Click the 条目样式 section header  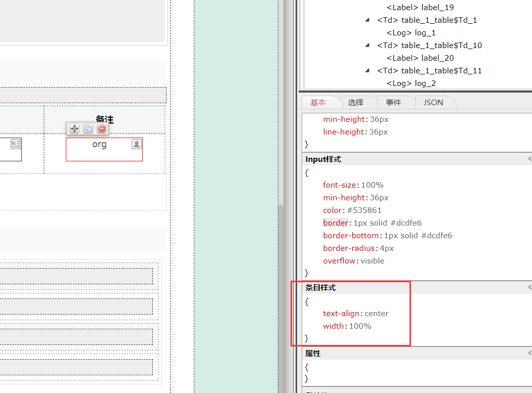[x=417, y=288]
